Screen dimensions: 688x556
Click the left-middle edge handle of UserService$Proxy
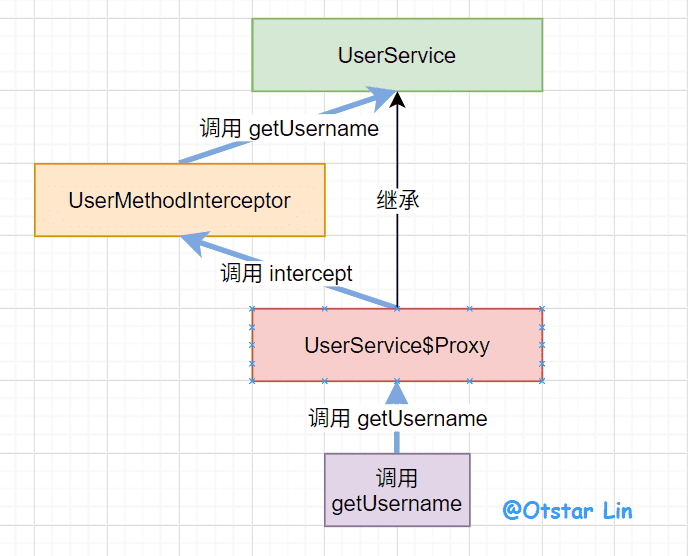(252, 345)
